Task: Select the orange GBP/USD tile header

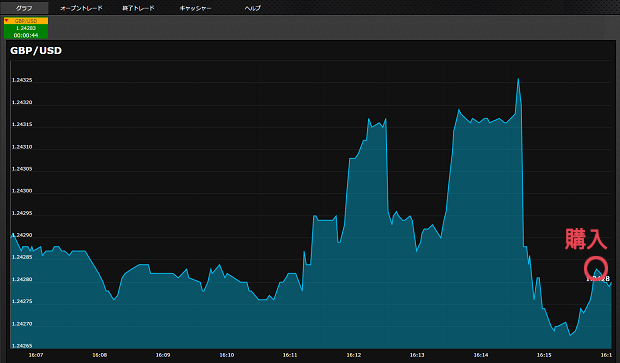Action: coord(26,21)
